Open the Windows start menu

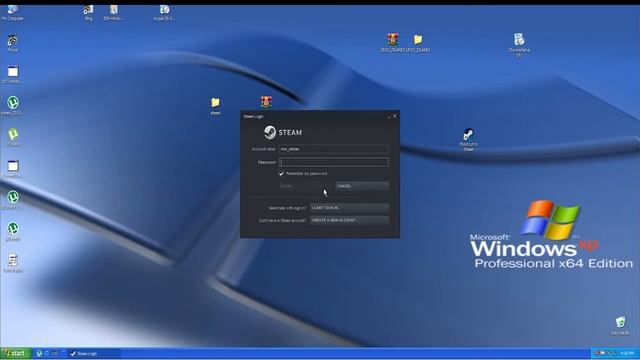click(x=16, y=353)
